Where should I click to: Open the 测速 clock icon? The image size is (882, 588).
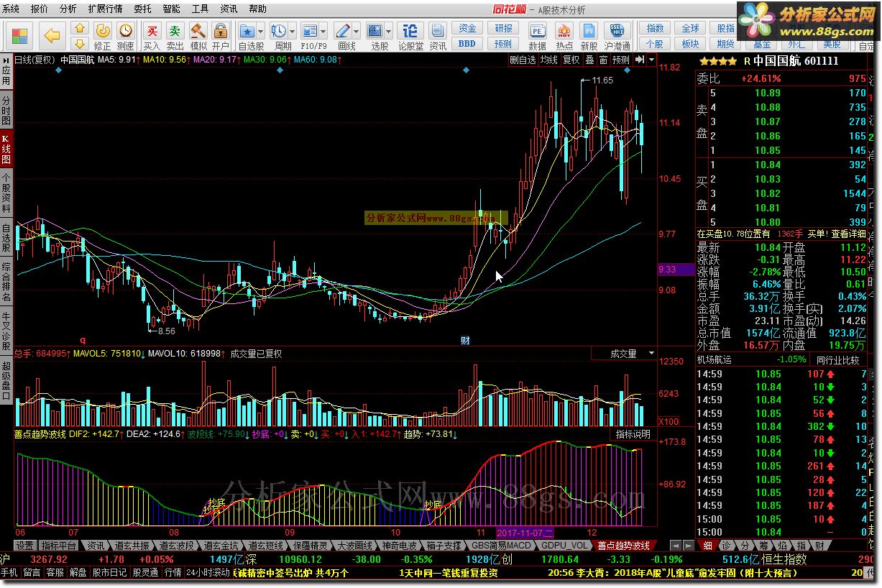(126, 31)
